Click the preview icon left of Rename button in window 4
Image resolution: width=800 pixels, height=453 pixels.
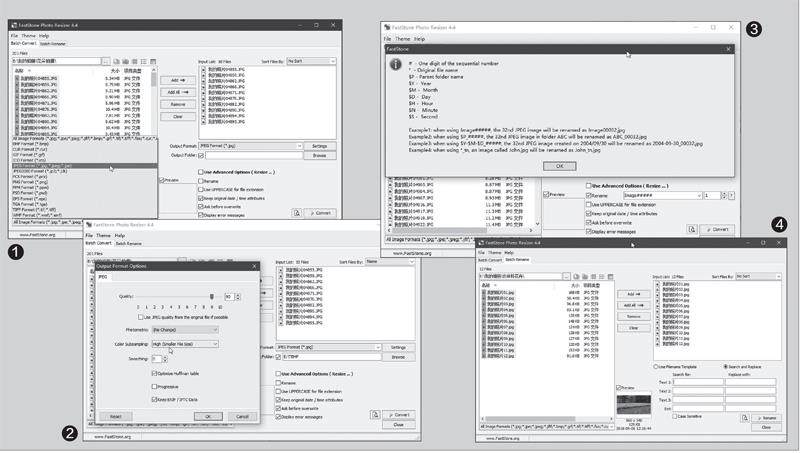pos(745,418)
